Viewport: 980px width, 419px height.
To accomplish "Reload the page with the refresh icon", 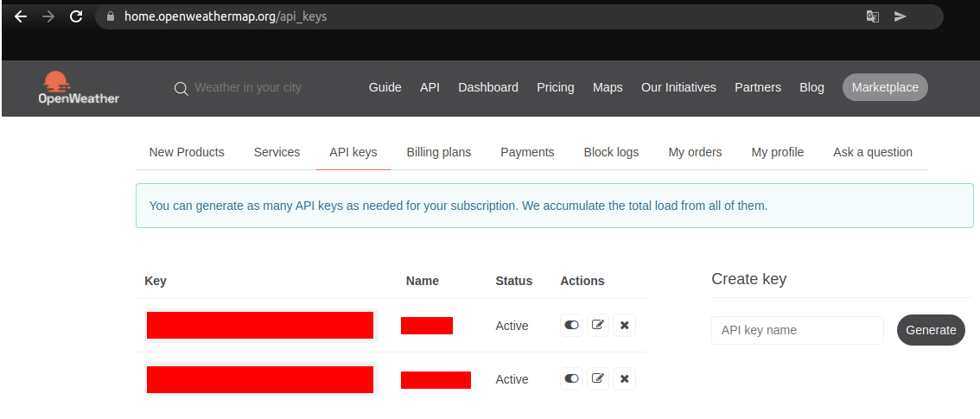I will [x=76, y=17].
